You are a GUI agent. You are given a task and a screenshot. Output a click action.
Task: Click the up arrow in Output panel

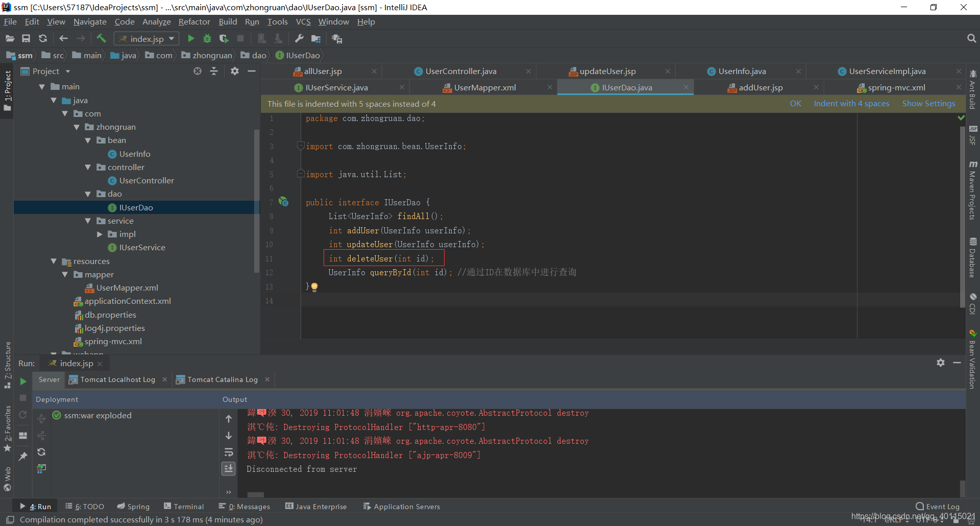[x=229, y=419]
